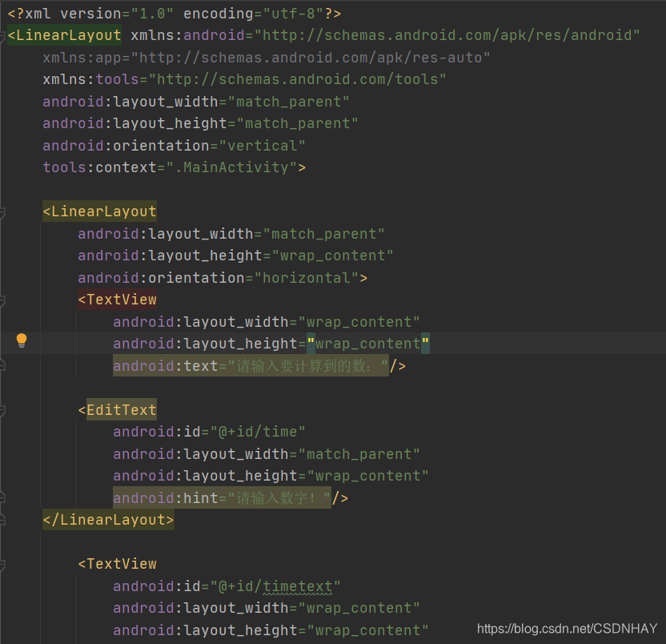The width and height of the screenshot is (666, 644).
Task: Click layout_width="wrap_content" under the timetext id
Action: coord(267,608)
